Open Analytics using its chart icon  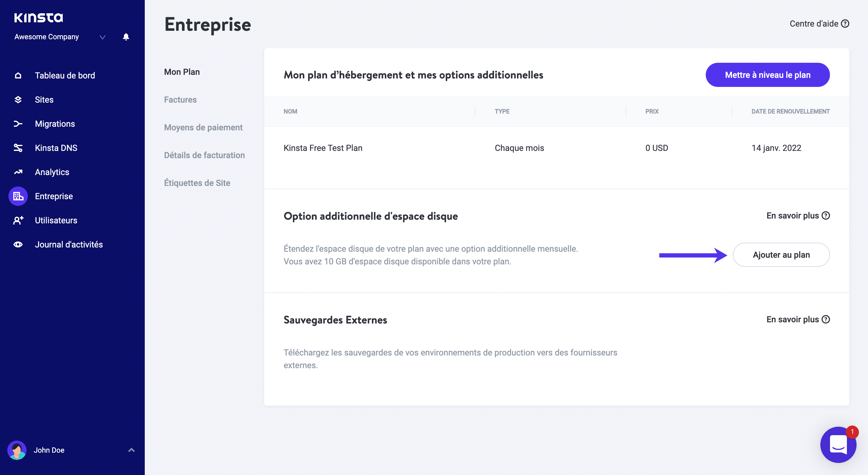18,172
